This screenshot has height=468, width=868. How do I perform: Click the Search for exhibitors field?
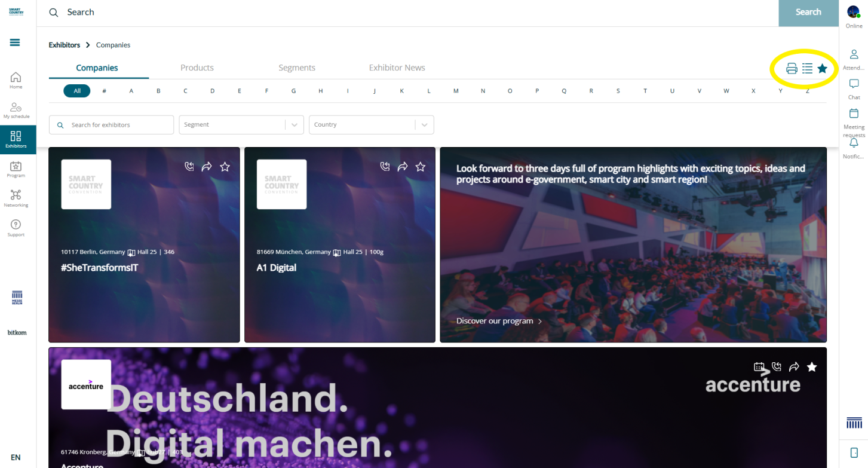[112, 125]
